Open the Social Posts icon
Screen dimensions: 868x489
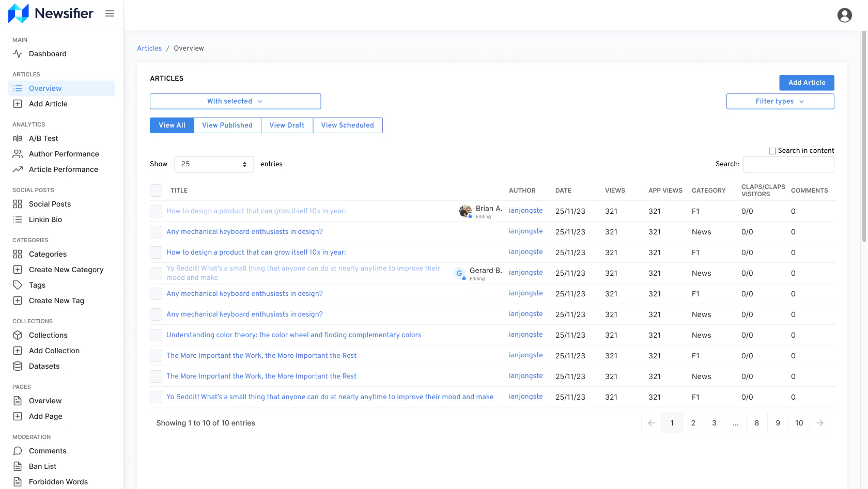pos(17,204)
